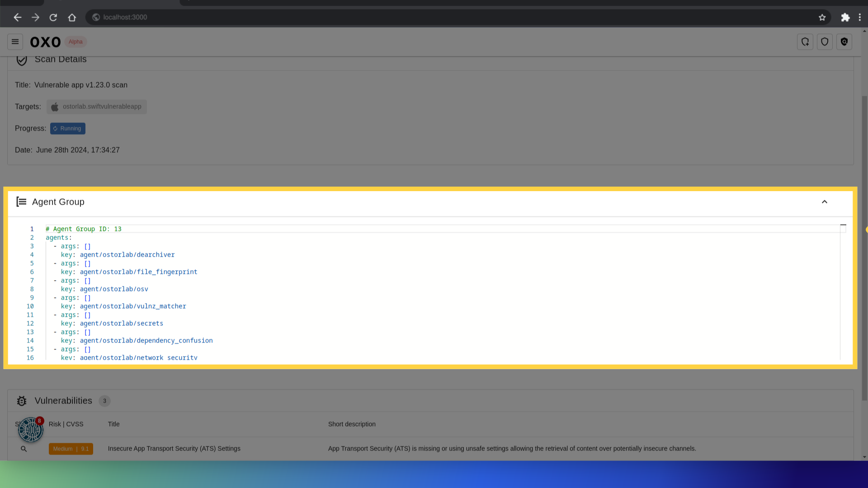
Task: Click the Short description column header
Action: tap(352, 424)
